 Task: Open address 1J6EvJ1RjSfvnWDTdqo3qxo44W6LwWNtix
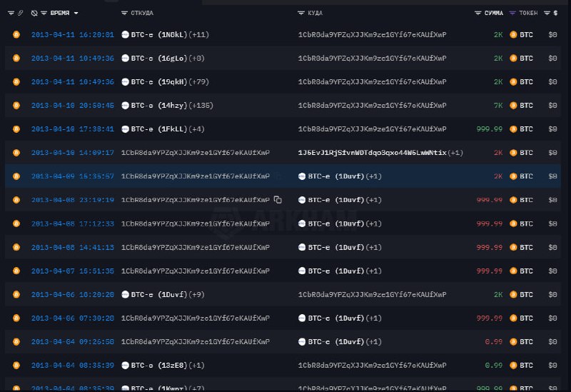tap(372, 153)
